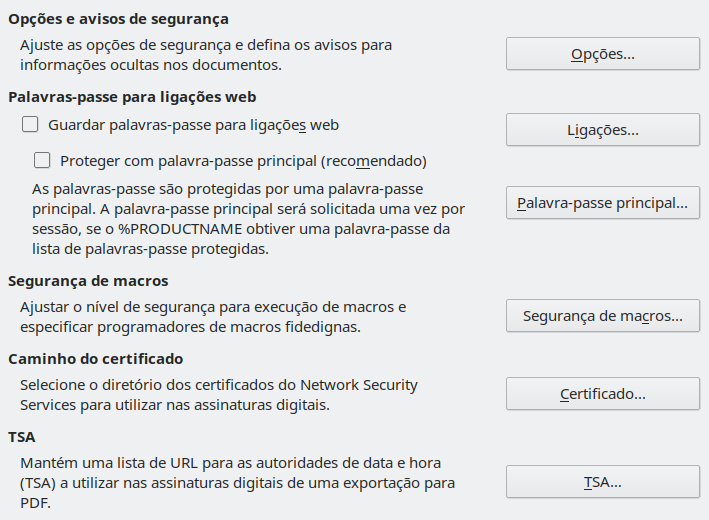Click the 'Guardar palavras-passe para ligações web' label text

193,125
